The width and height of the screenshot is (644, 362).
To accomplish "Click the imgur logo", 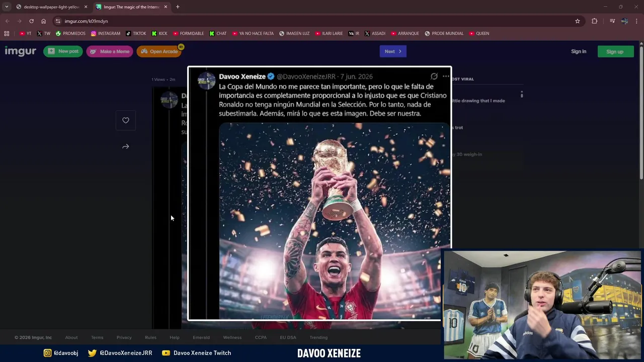I will (20, 51).
